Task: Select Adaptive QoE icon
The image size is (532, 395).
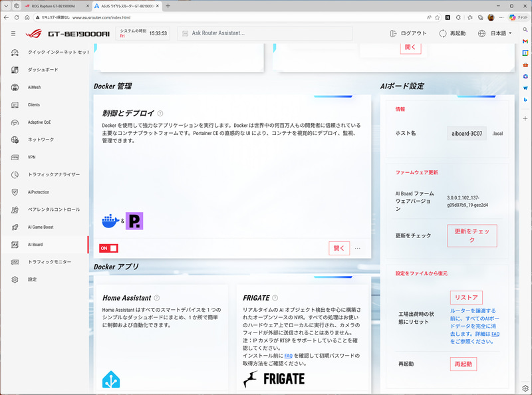Action: (x=15, y=122)
